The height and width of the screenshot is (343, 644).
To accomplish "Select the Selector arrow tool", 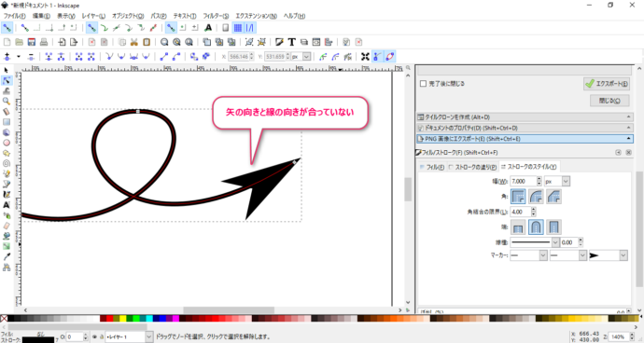I will point(7,70).
